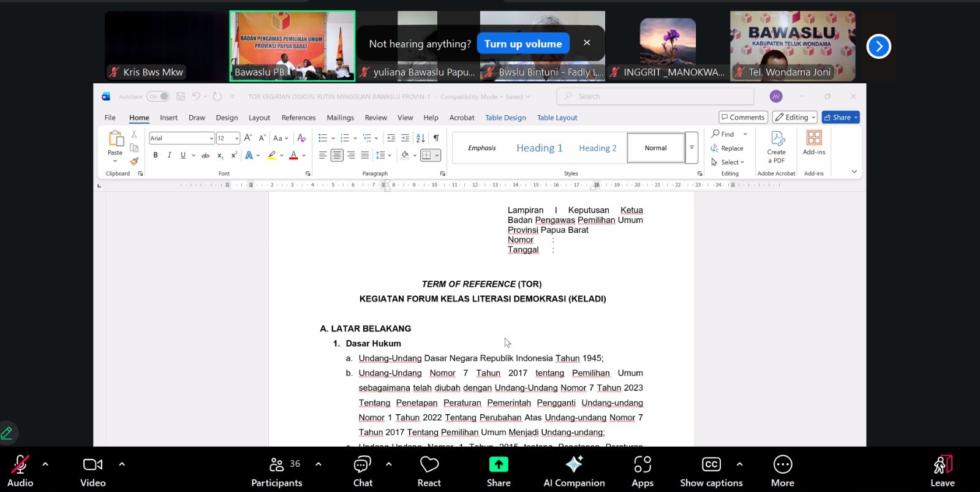Open the Table Design tab
This screenshot has width=980, height=492.
[505, 118]
